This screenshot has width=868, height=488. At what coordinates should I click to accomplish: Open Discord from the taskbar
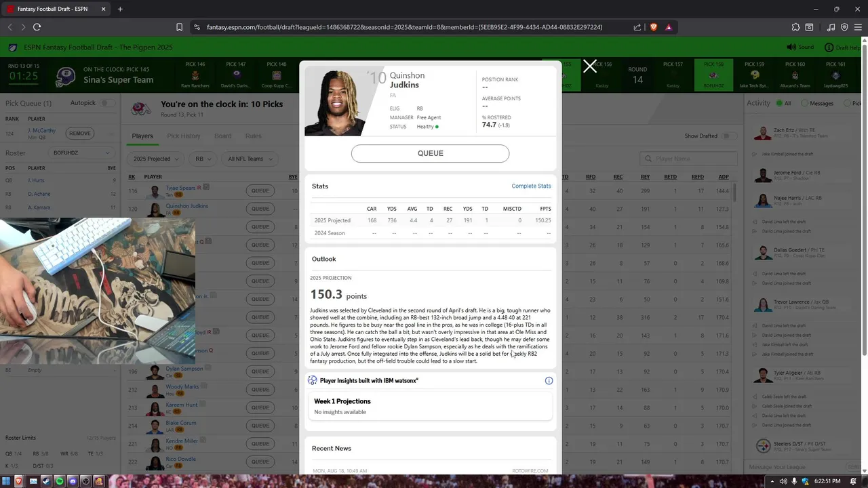coord(73,481)
